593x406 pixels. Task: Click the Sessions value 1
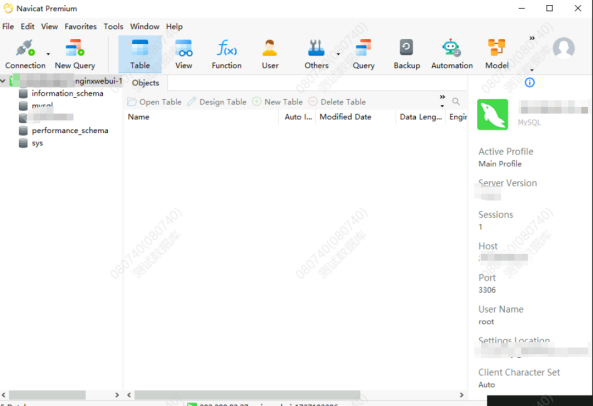(x=480, y=227)
